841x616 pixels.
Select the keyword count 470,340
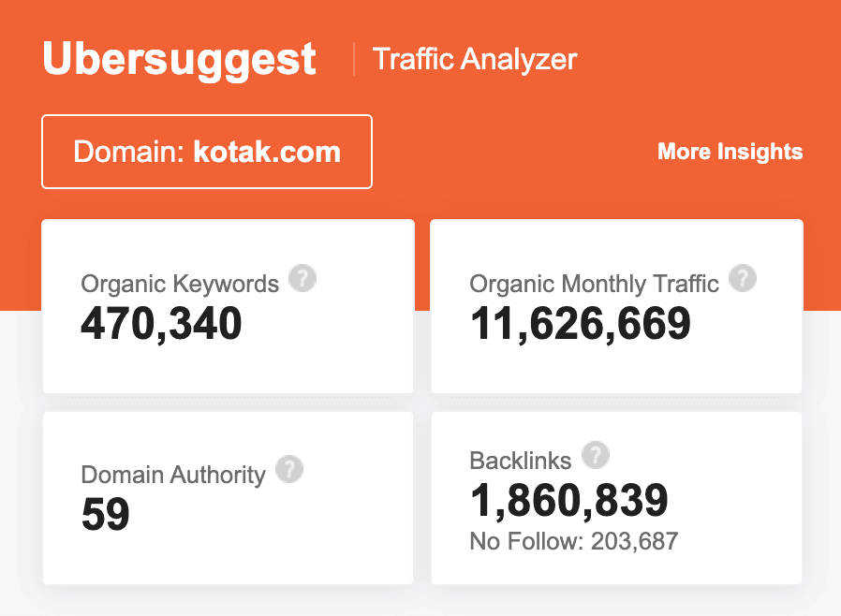tap(162, 325)
